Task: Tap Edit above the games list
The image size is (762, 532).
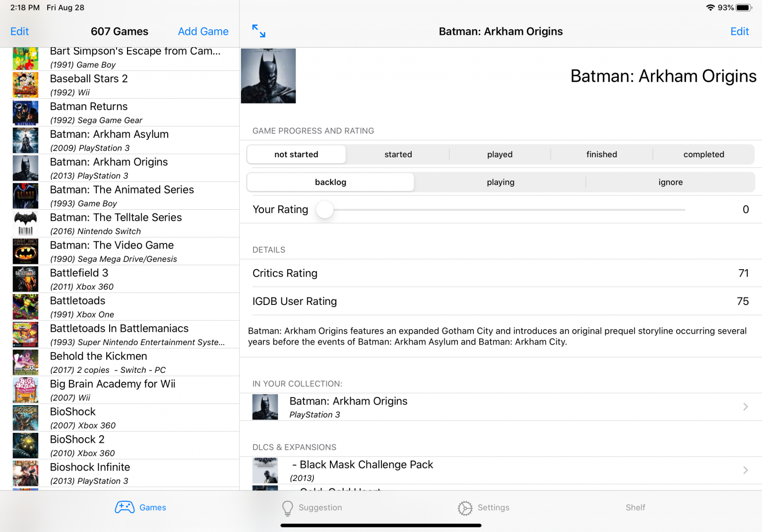Action: [19, 31]
